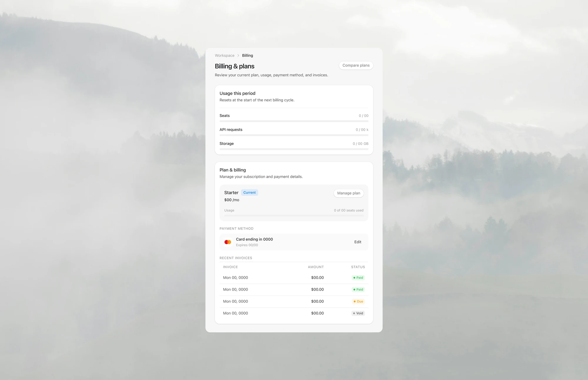588x380 pixels.
Task: Open the Workspace breadcrumb link
Action: 225,56
